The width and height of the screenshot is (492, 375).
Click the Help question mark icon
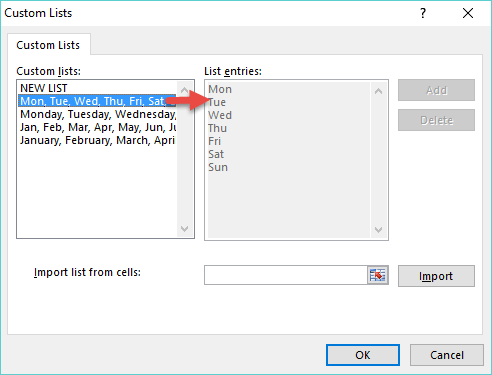[423, 13]
